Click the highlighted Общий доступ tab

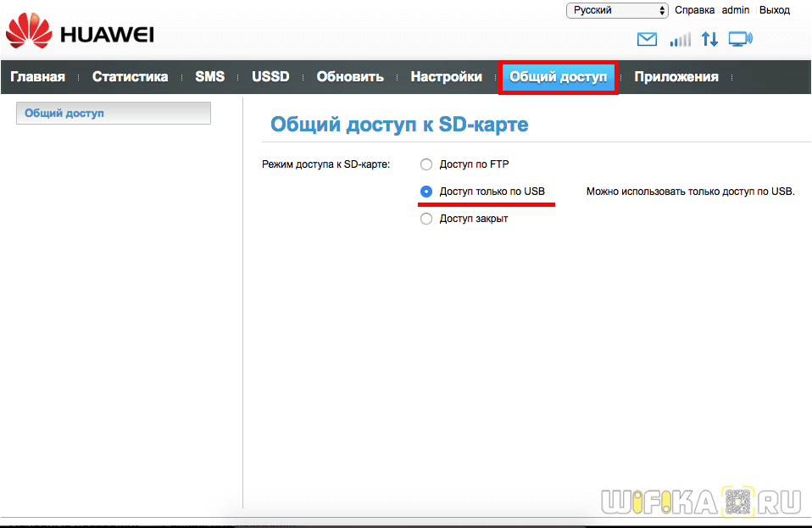click(558, 77)
